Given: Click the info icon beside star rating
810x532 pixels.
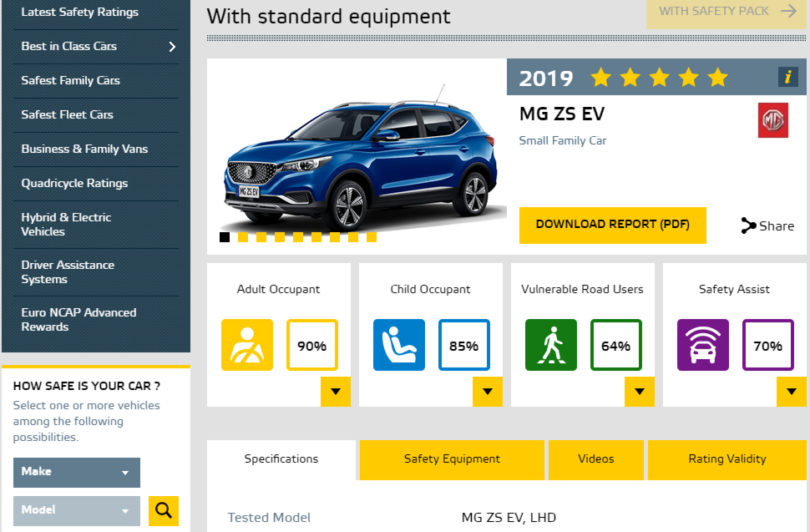Looking at the screenshot, I should (787, 77).
